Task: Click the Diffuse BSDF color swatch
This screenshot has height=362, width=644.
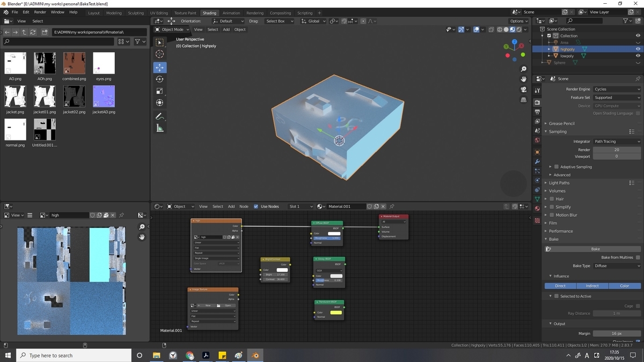Action: click(x=334, y=233)
